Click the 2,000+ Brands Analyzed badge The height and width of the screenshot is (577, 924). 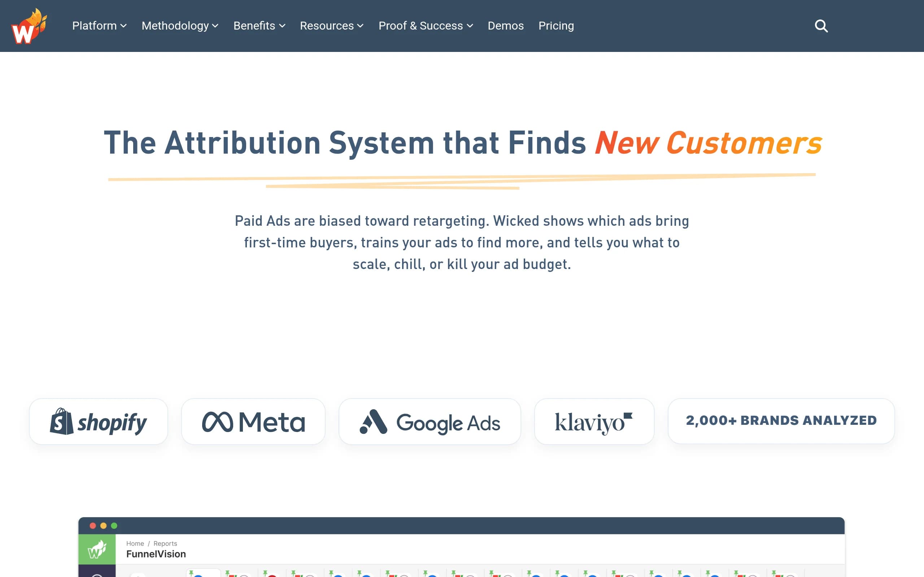[781, 421]
